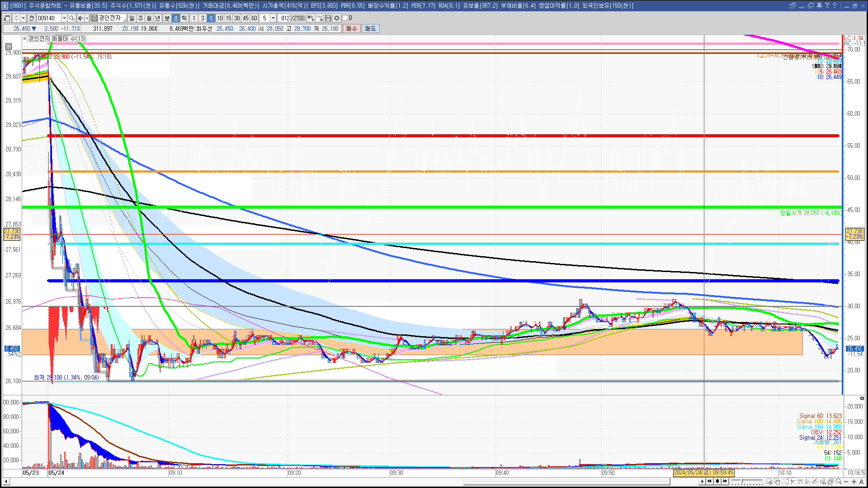
Task: Toggle the D checkbox in toolbar
Action: [345, 18]
